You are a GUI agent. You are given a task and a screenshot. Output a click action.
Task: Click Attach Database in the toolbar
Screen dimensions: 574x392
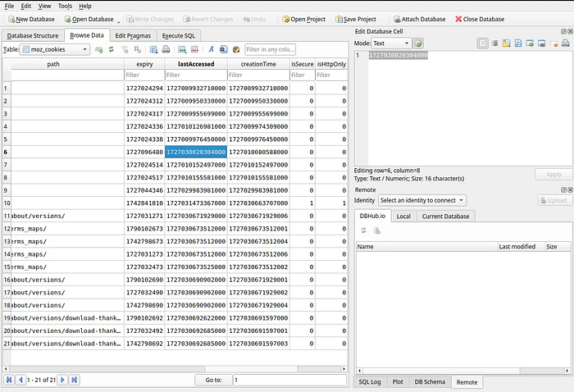pyautogui.click(x=420, y=19)
